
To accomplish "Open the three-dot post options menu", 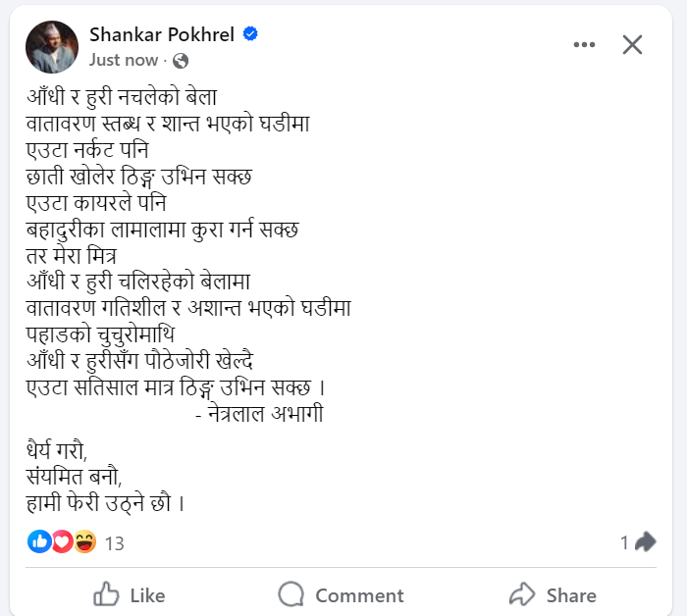I will point(585,45).
